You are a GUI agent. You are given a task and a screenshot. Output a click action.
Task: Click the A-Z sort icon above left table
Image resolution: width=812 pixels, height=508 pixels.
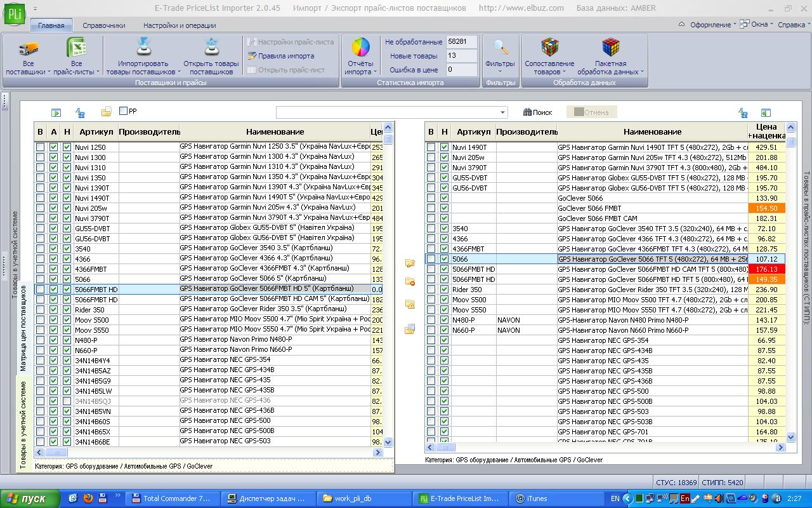pos(81,112)
